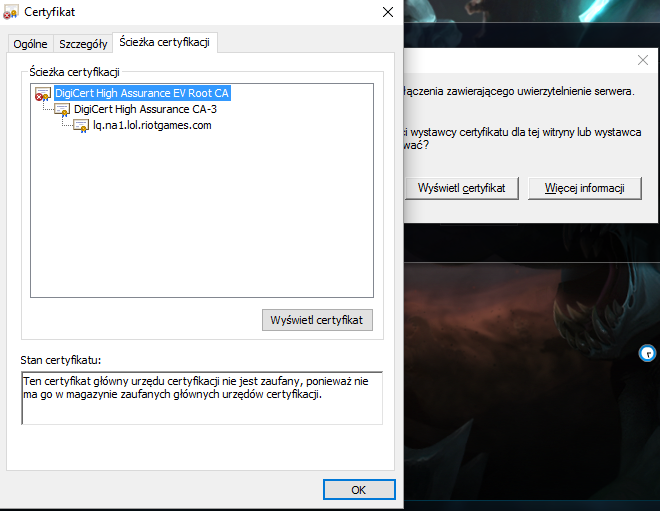Click the Certyfikat title bar icon
Image resolution: width=660 pixels, height=511 pixels.
11,12
